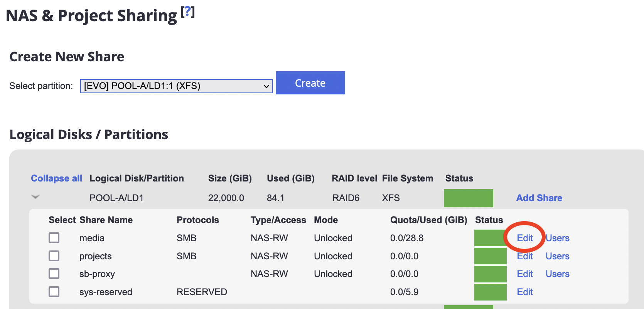Image resolution: width=644 pixels, height=309 pixels.
Task: Click the Unlocked mode cell for media
Action: [333, 238]
